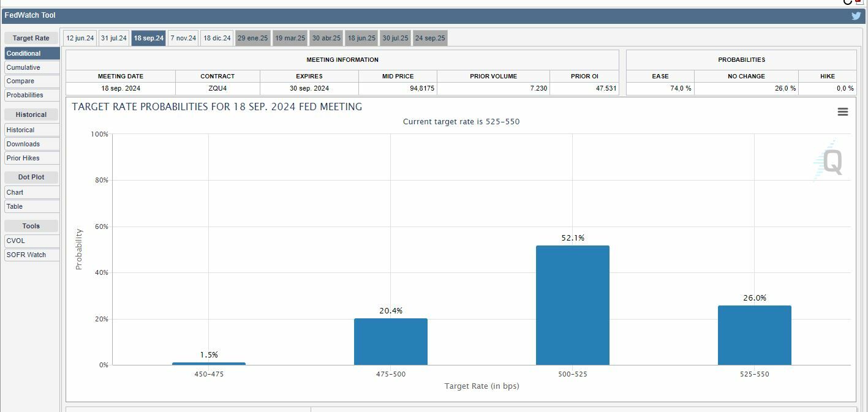868x412 pixels.
Task: Open the 18 dic.24 meeting tab
Action: [x=217, y=39]
